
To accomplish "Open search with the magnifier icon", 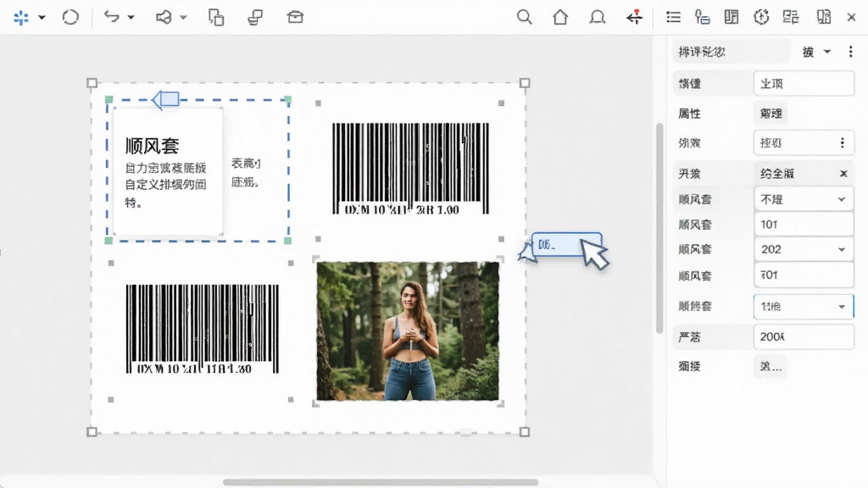I will click(524, 17).
